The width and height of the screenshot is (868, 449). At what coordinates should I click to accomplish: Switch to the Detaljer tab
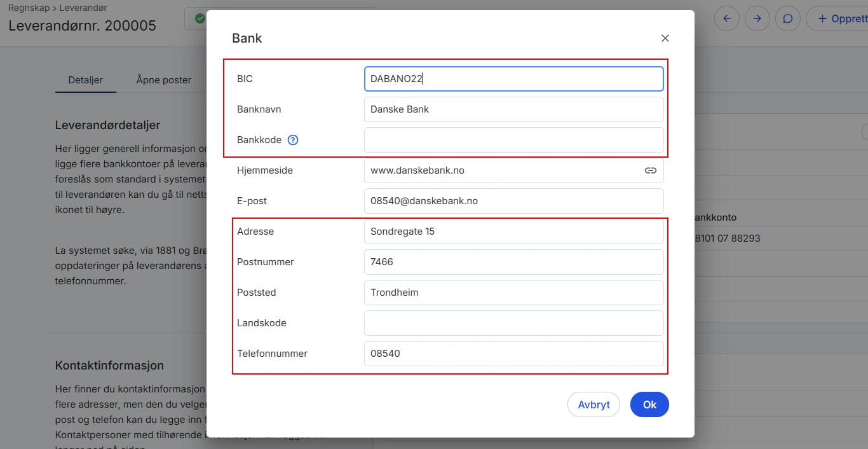[x=86, y=80]
